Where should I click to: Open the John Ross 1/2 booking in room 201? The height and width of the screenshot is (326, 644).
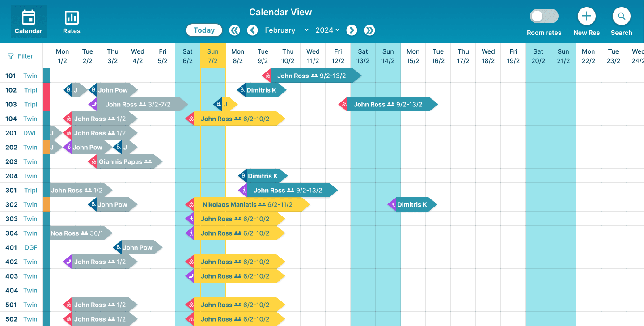(x=101, y=133)
